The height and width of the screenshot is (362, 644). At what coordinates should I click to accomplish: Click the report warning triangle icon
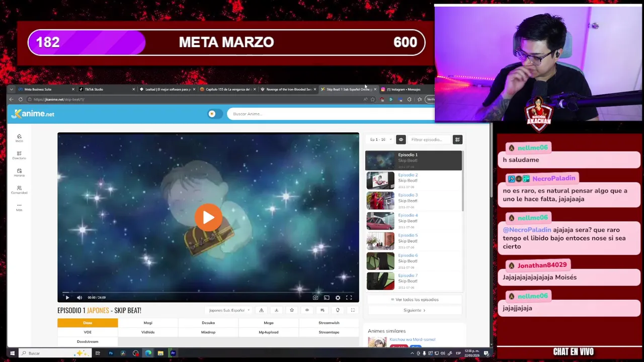coord(261,310)
